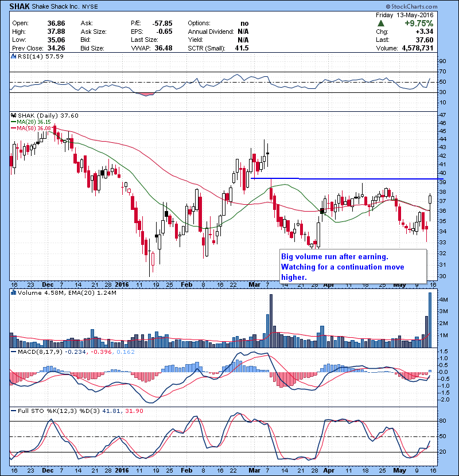The width and height of the screenshot is (459, 476).
Task: Click the MACD histogram value 0.162
Action: (x=126, y=352)
